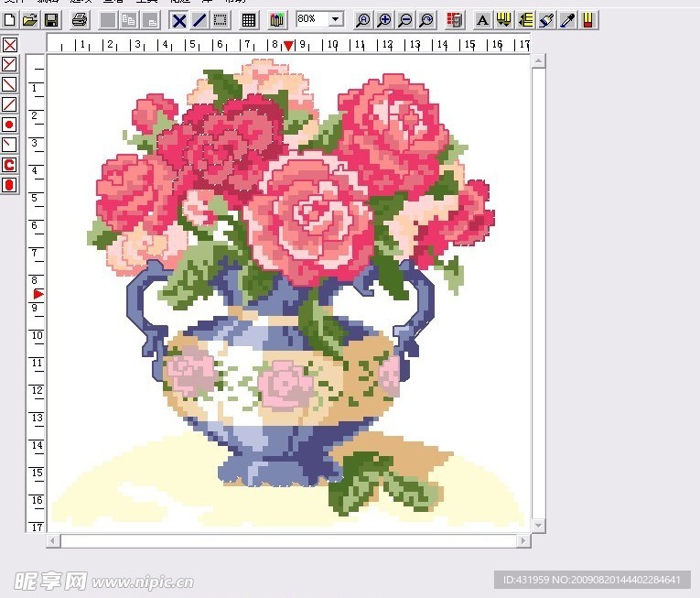Click the red triangle marker on left ruler

click(38, 294)
